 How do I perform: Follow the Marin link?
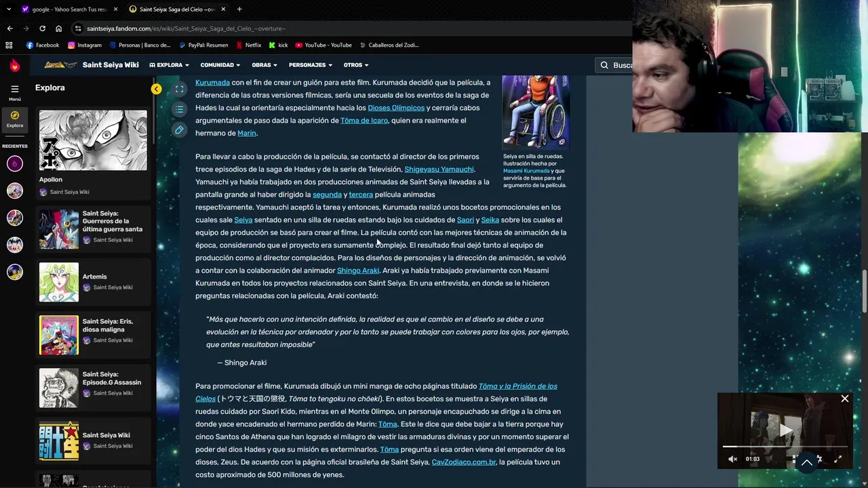[247, 134]
